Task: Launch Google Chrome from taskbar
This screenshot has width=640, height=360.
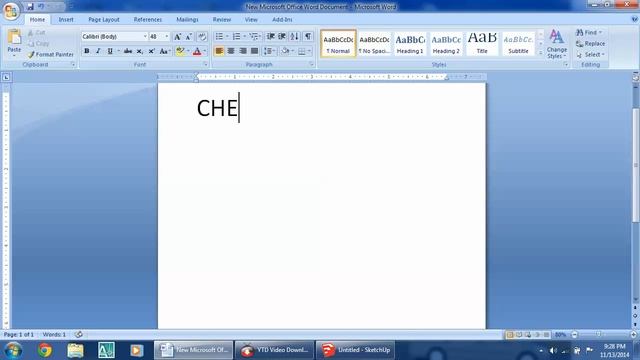Action: click(x=45, y=350)
